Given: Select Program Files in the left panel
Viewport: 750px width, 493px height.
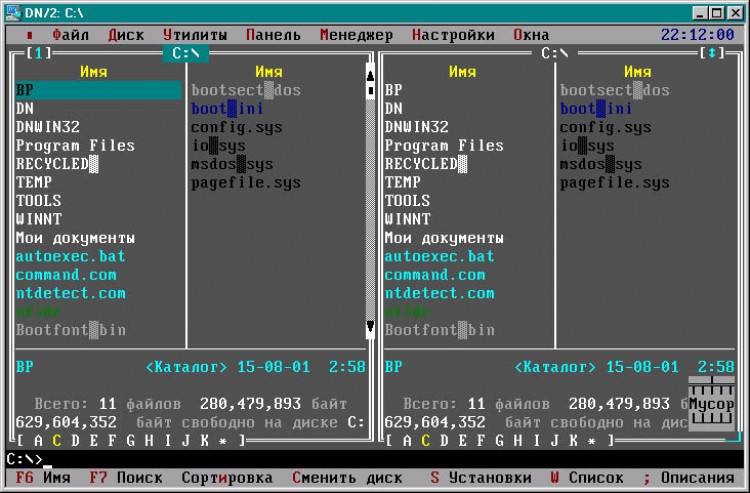Looking at the screenshot, I should tap(75, 145).
